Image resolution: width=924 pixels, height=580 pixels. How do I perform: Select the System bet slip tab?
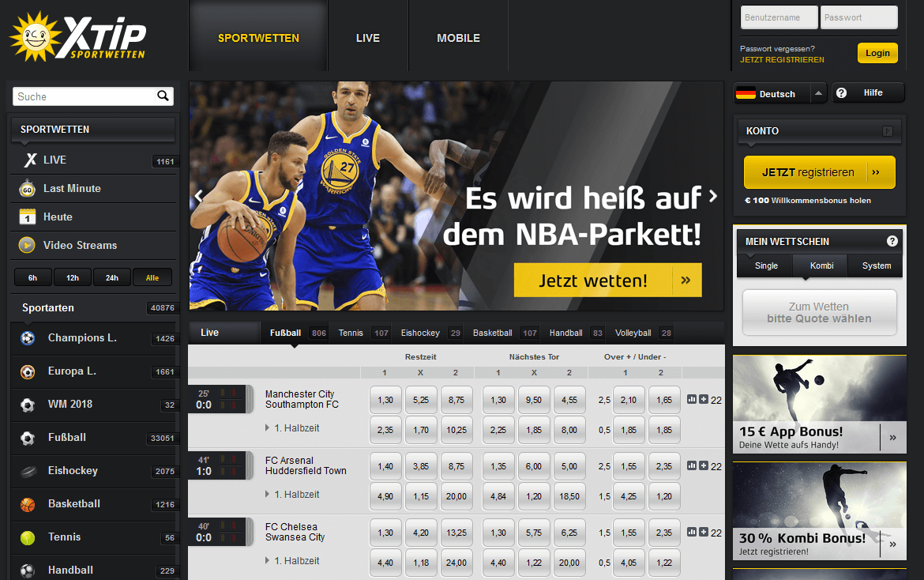[877, 266]
